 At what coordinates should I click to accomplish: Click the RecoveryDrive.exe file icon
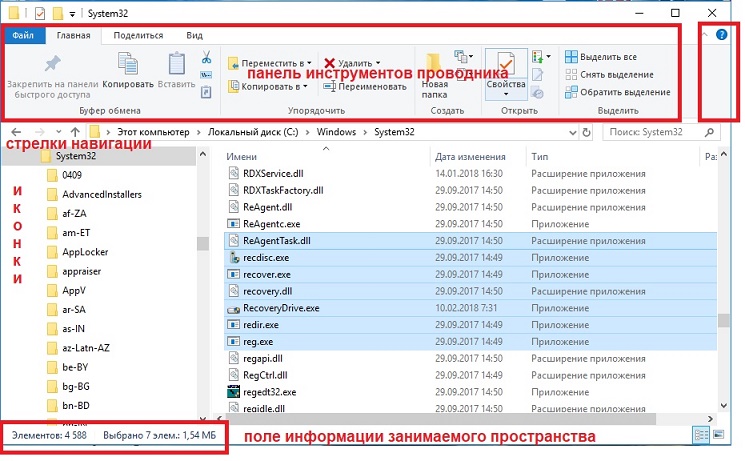tap(233, 308)
